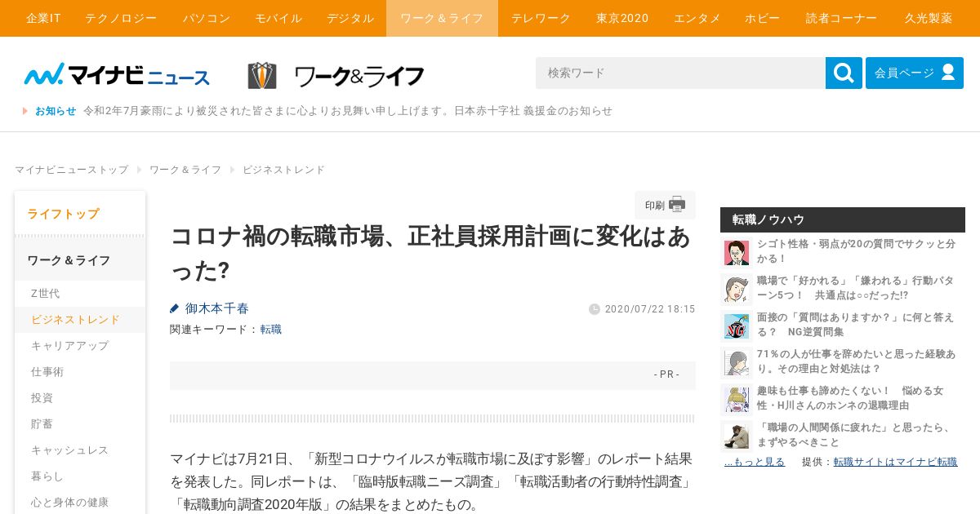Click the magnifying glass search button
Image resolution: width=980 pixels, height=514 pixels.
coord(844,73)
